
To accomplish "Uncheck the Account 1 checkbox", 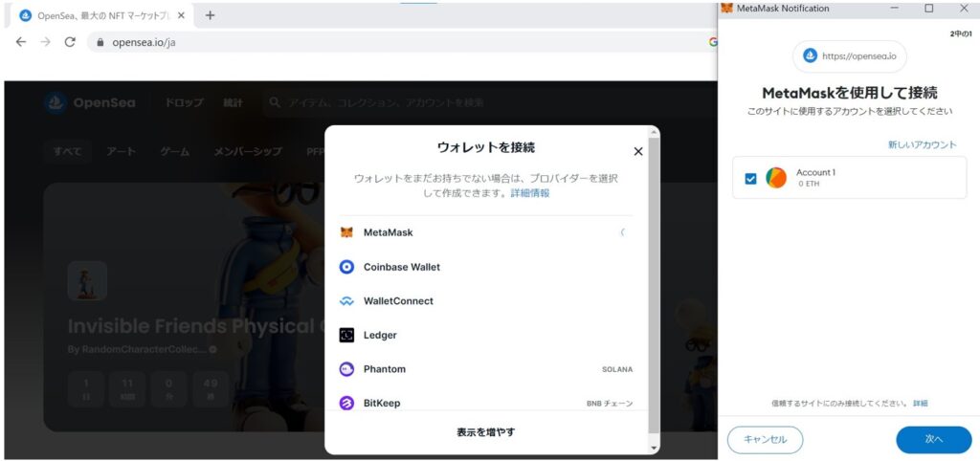I will point(750,179).
